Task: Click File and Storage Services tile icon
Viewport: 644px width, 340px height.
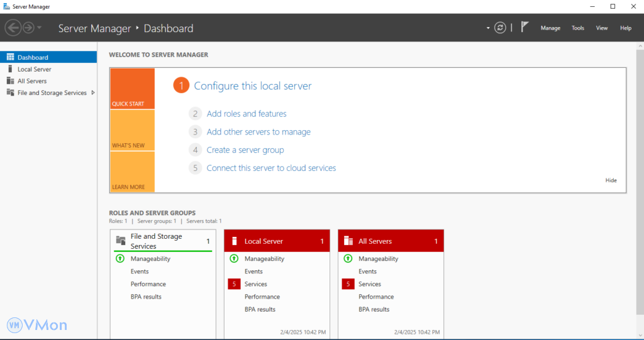Action: (x=121, y=241)
